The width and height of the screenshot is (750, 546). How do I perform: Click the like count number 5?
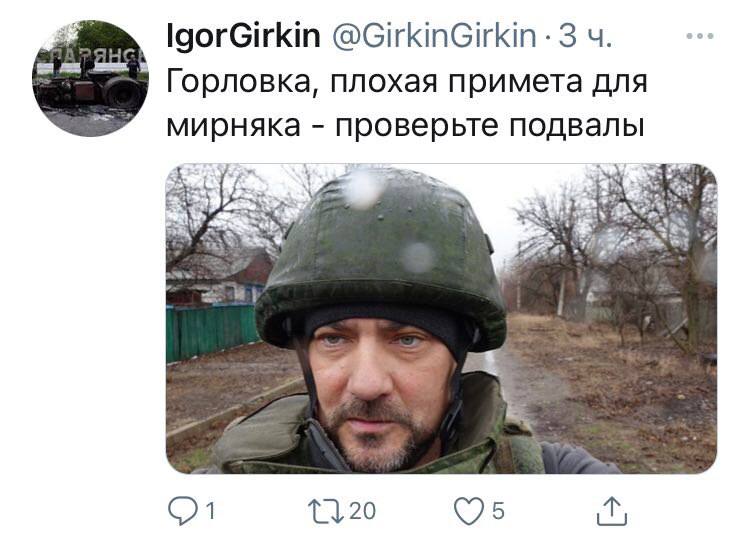[498, 511]
